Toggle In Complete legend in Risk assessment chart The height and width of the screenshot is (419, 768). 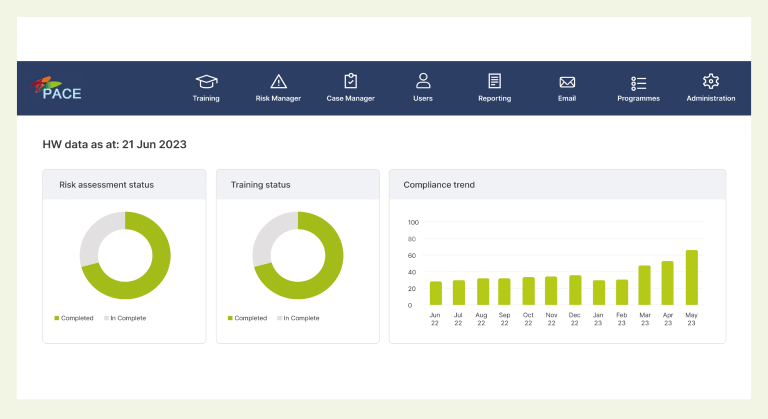tap(124, 318)
